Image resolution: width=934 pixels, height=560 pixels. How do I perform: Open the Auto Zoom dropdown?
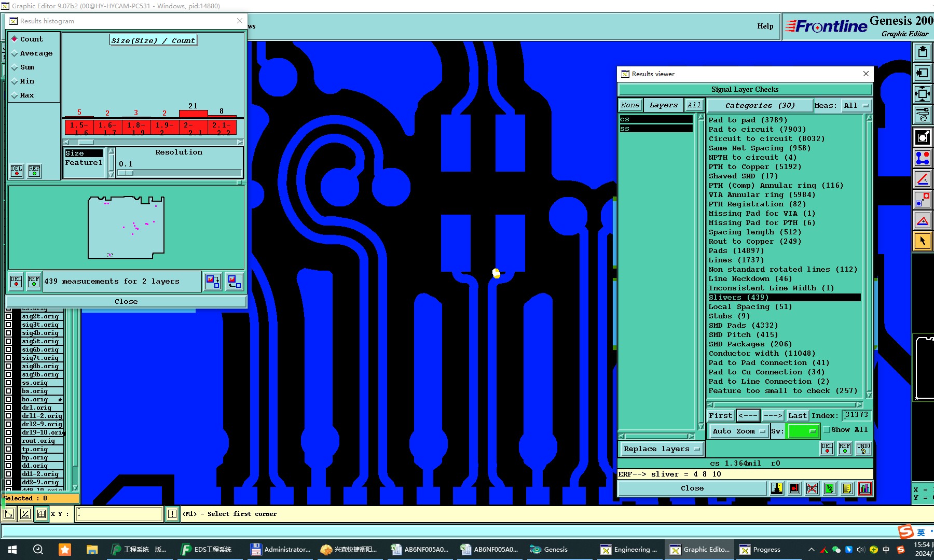coord(738,431)
